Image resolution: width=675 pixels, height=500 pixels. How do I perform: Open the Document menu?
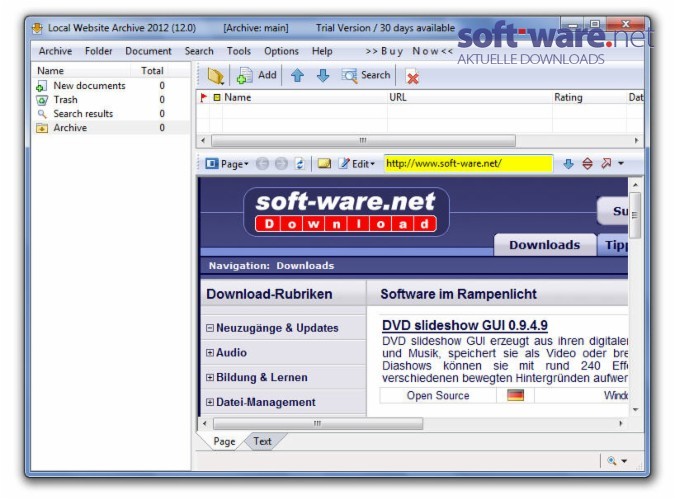click(x=148, y=51)
